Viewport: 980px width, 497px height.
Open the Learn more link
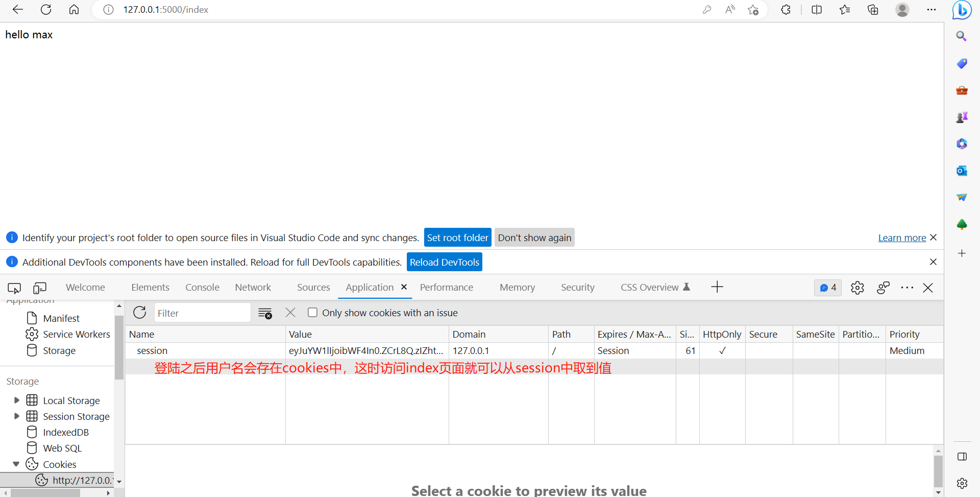902,238
